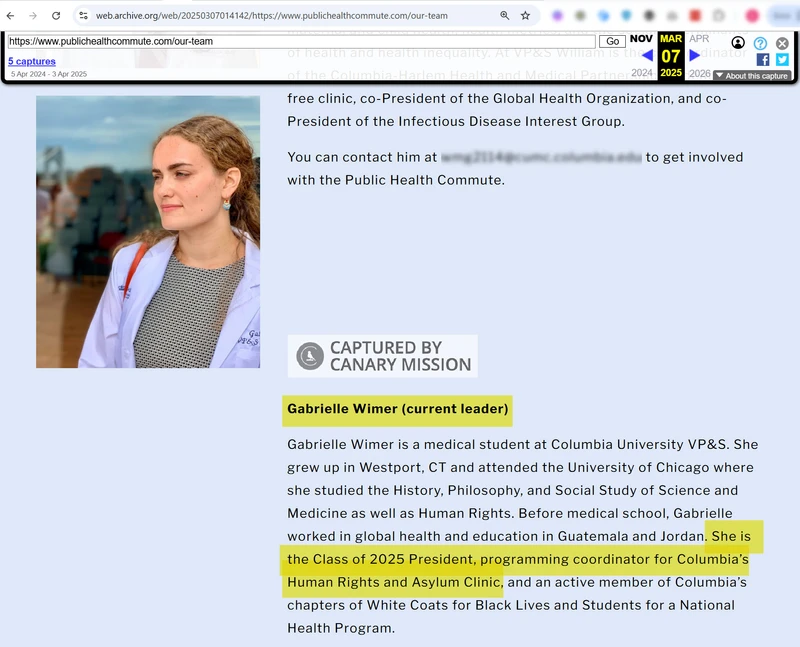Screen dimensions: 800x647
Task: Click the browser address bar URL
Action: coord(272,16)
